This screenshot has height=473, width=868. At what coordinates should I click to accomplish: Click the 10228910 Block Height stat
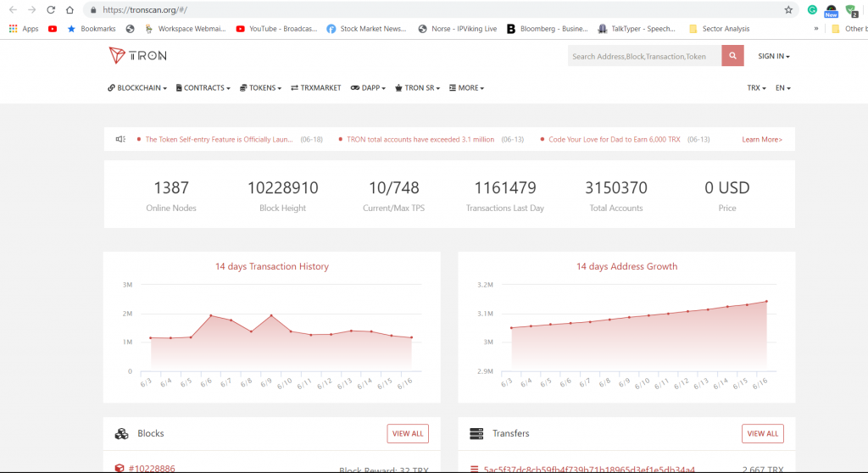(x=282, y=196)
